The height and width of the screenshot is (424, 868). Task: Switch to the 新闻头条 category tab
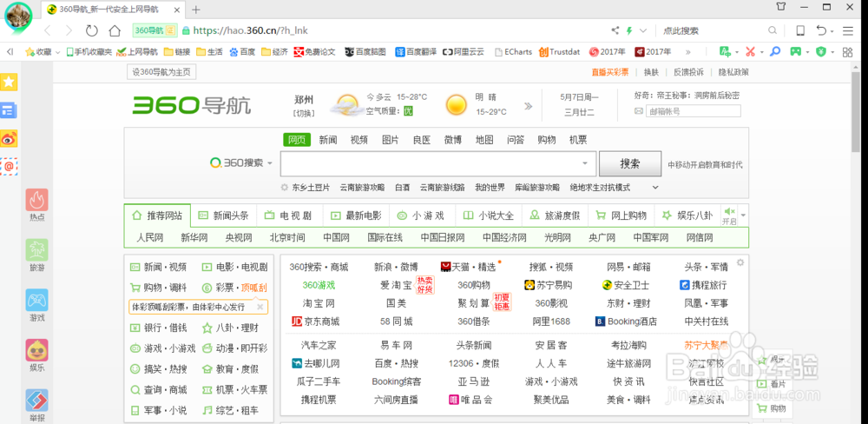pyautogui.click(x=224, y=215)
